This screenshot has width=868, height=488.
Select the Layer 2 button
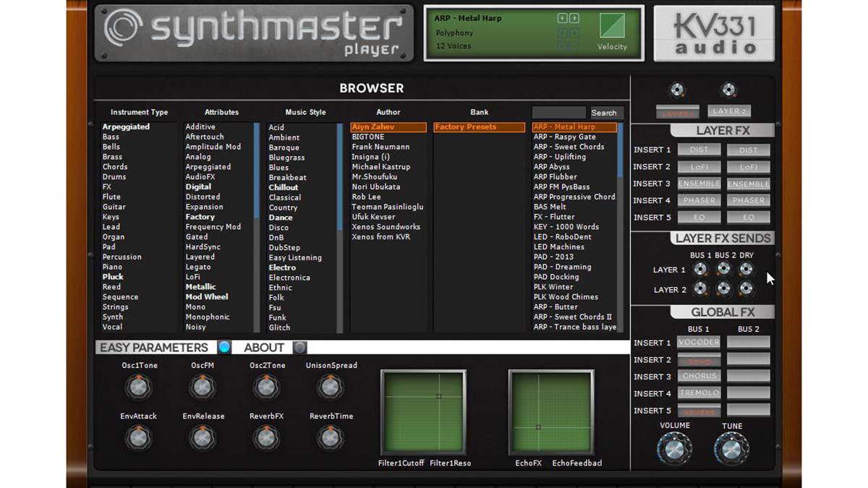click(x=729, y=111)
